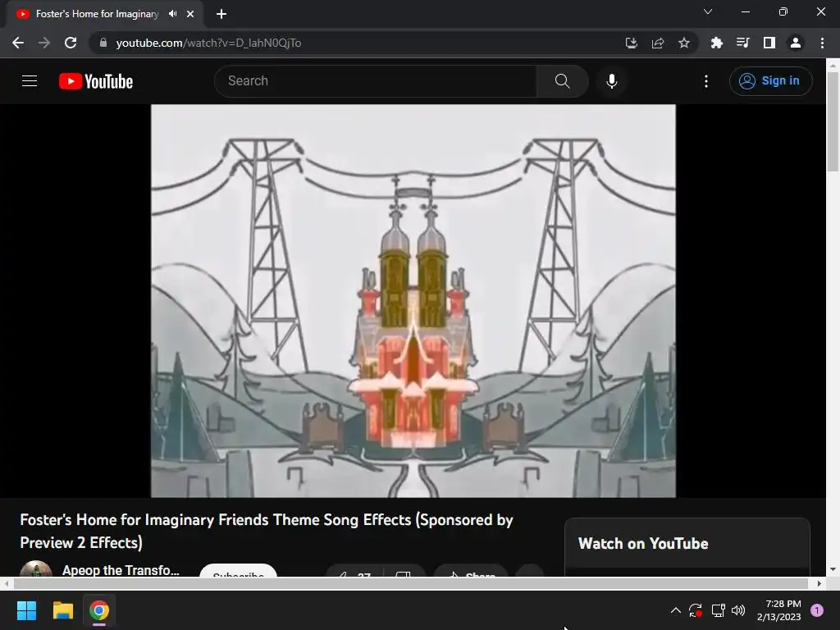Click the horizontal scrollbar bar
Screen dimensions: 840x630
(x=410, y=583)
